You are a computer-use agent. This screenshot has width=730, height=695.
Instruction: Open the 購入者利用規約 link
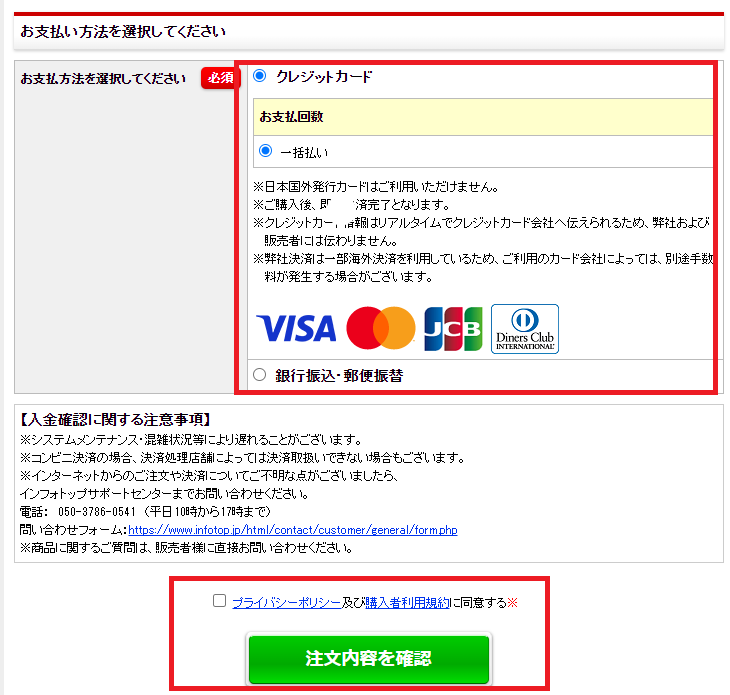tap(407, 603)
